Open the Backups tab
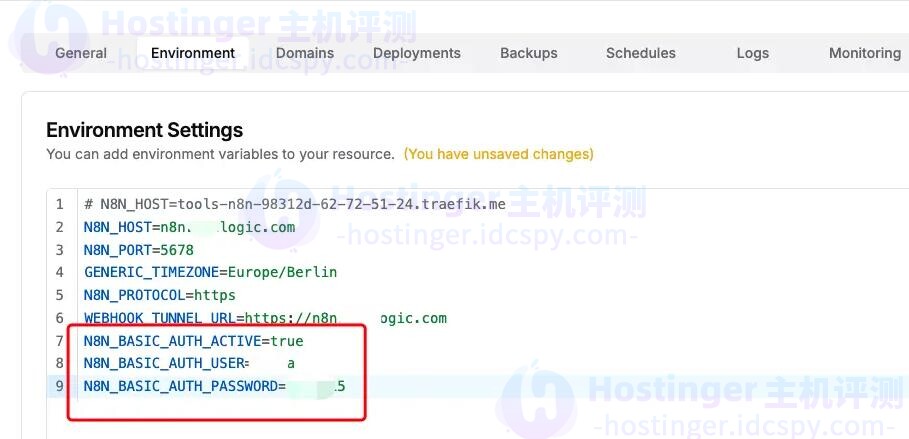 coord(528,53)
